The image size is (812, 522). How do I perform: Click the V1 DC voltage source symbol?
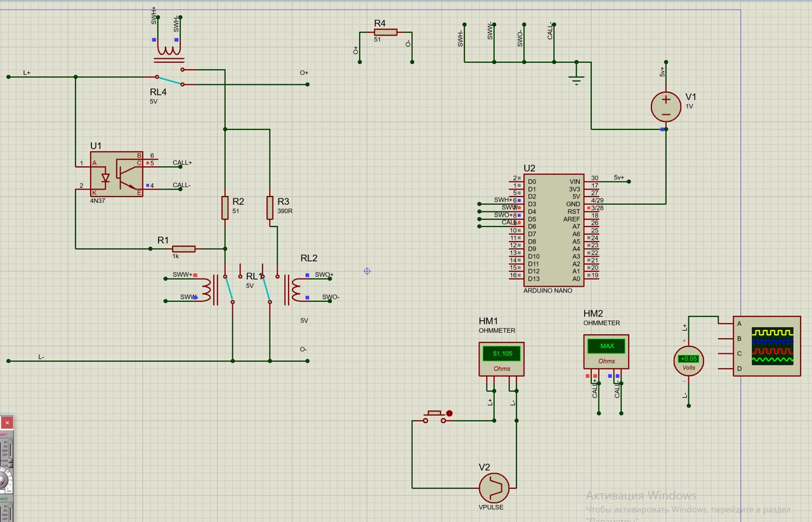pos(667,107)
